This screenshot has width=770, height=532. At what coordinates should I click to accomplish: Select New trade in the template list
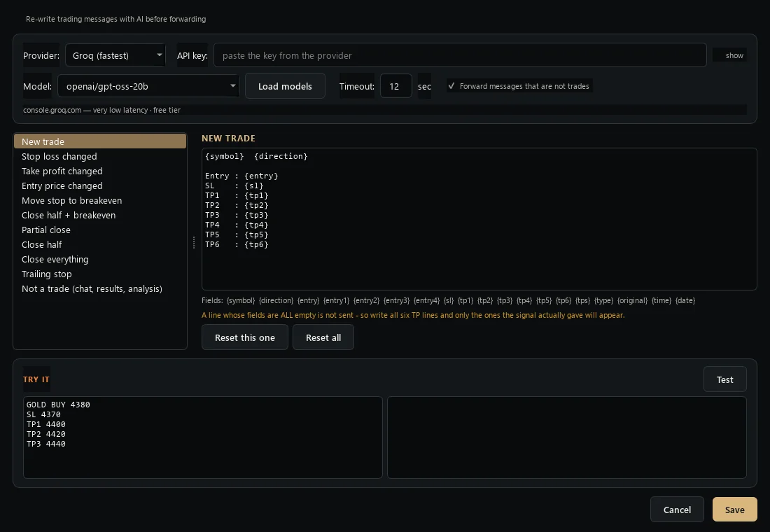99,141
